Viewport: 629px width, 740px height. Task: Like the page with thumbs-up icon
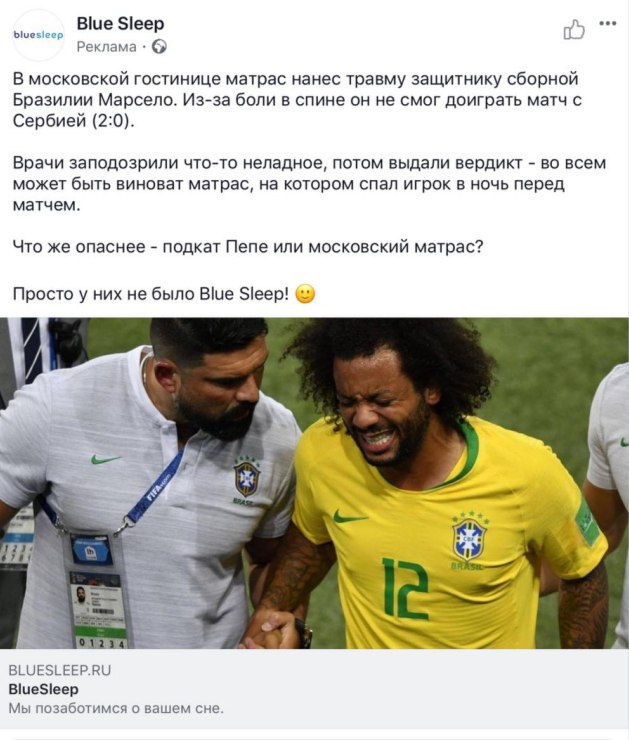(574, 29)
